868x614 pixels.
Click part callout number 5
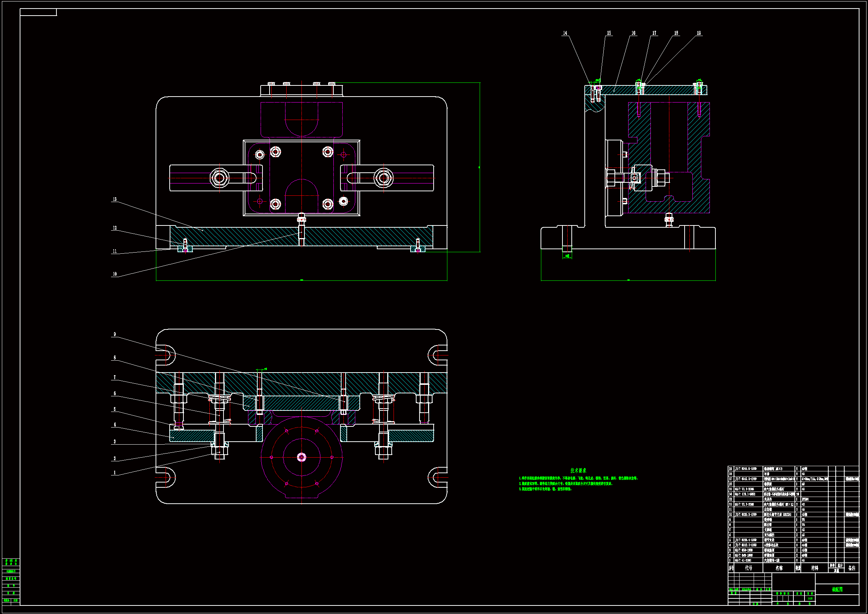115,409
